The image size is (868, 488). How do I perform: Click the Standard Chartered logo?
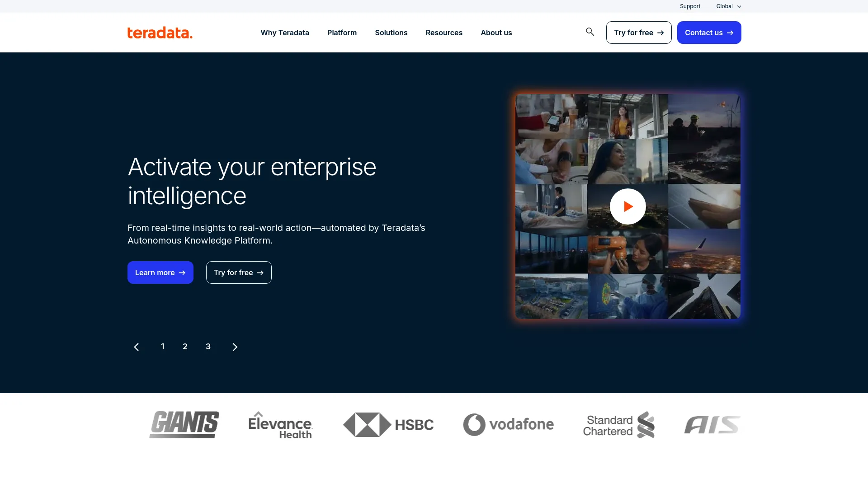619,425
